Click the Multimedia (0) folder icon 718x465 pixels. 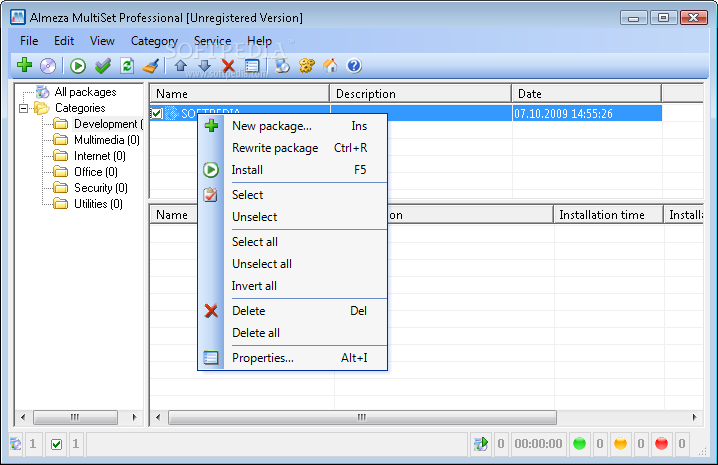pyautogui.click(x=60, y=140)
